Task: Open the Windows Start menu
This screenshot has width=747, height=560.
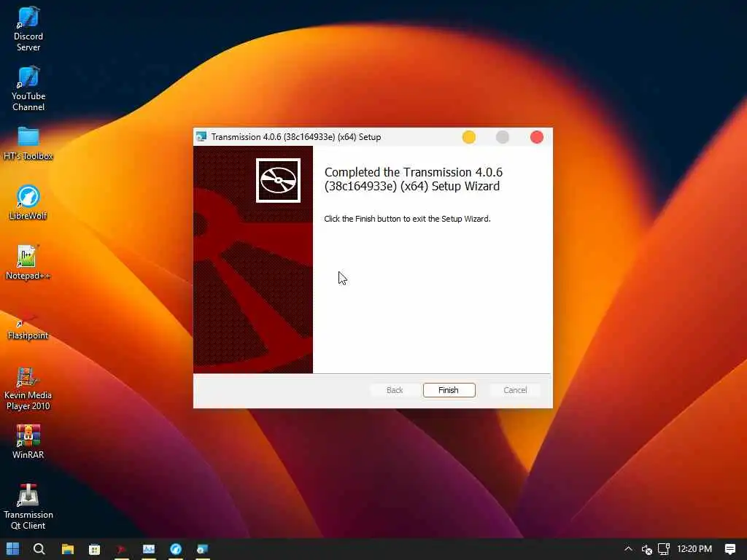Action: (x=13, y=549)
